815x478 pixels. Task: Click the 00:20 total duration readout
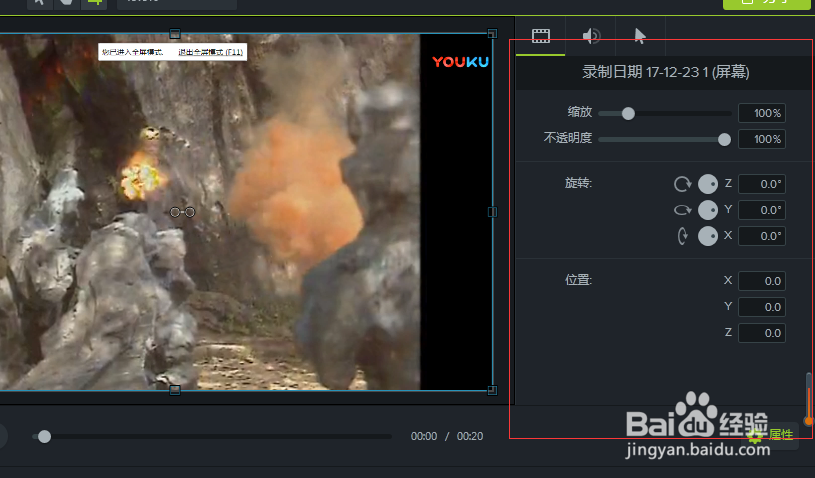click(x=470, y=436)
